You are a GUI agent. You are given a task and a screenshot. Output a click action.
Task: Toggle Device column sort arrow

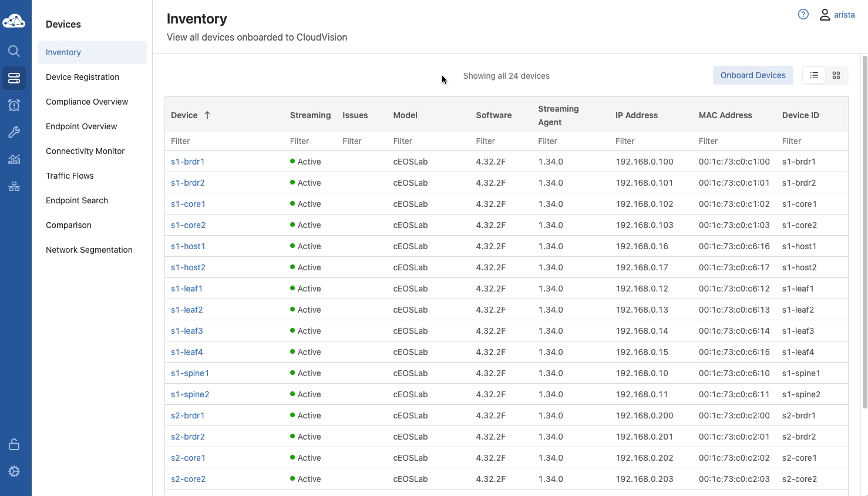click(207, 115)
